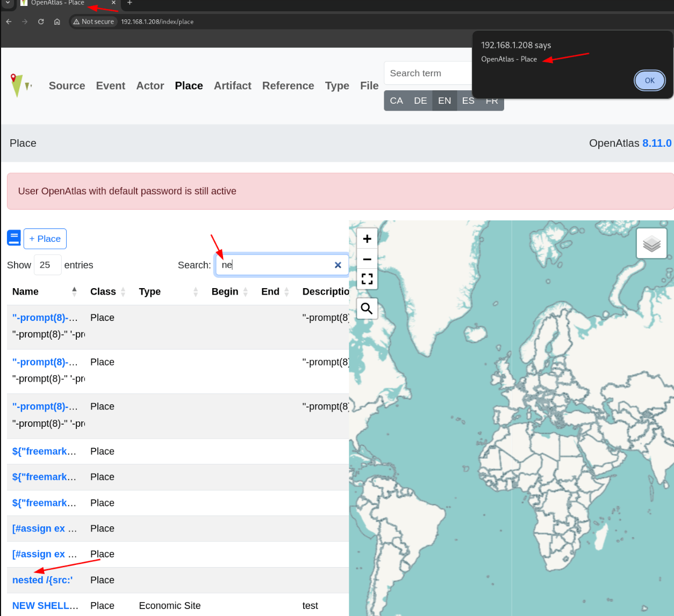Open the NEW SHELL… place link

click(45, 606)
